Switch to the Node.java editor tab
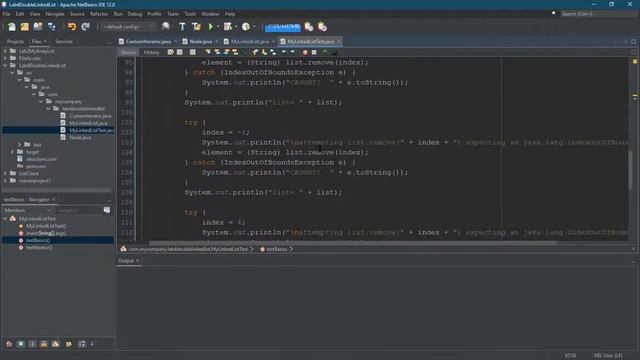This screenshot has width=640, height=360. click(201, 42)
